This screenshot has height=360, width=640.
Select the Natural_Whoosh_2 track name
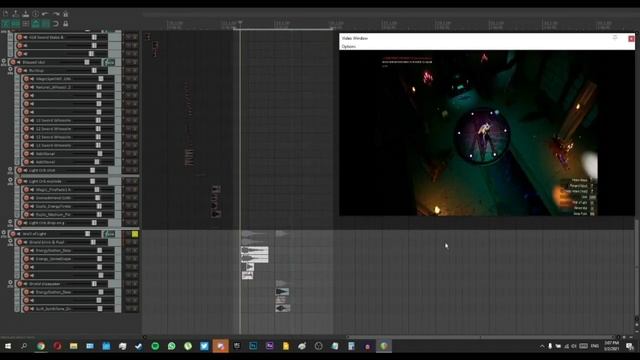(x=53, y=87)
